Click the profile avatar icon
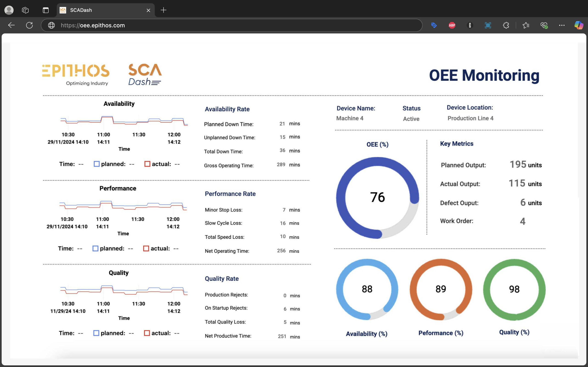Viewport: 588px width, 367px height. pyautogui.click(x=9, y=10)
